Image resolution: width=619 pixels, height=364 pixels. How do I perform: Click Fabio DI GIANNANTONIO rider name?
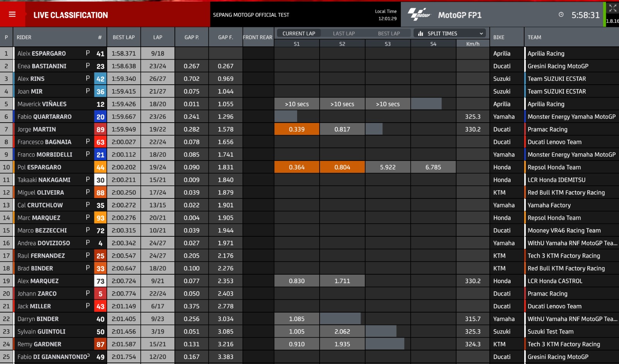tap(53, 357)
